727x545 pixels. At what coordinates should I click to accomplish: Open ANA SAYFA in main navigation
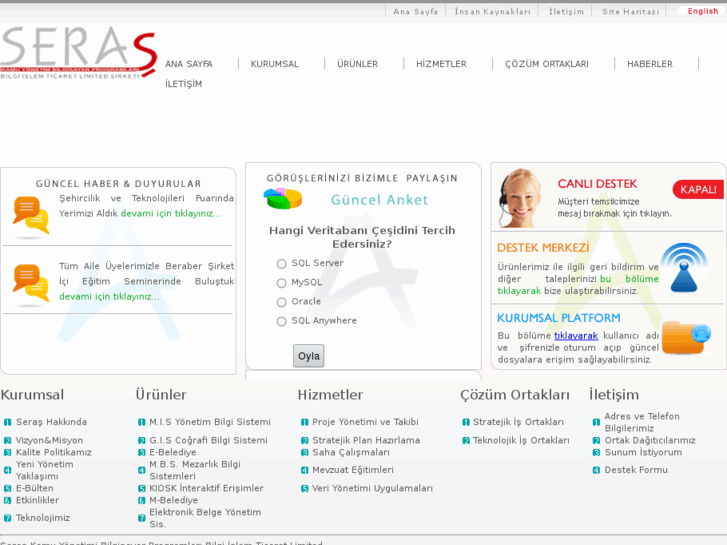pyautogui.click(x=189, y=64)
